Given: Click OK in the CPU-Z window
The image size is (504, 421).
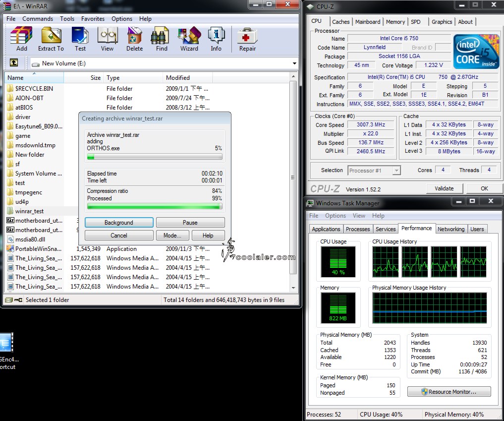Looking at the screenshot, I should [484, 188].
